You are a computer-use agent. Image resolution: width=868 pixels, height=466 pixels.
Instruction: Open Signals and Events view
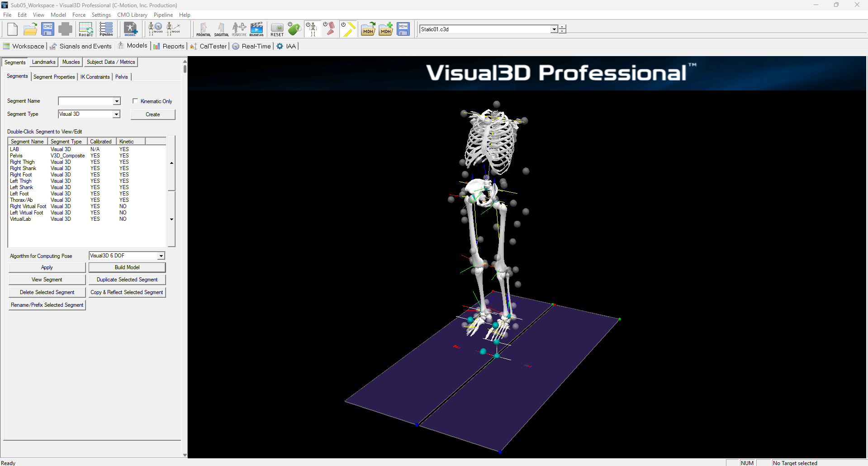[x=81, y=46]
